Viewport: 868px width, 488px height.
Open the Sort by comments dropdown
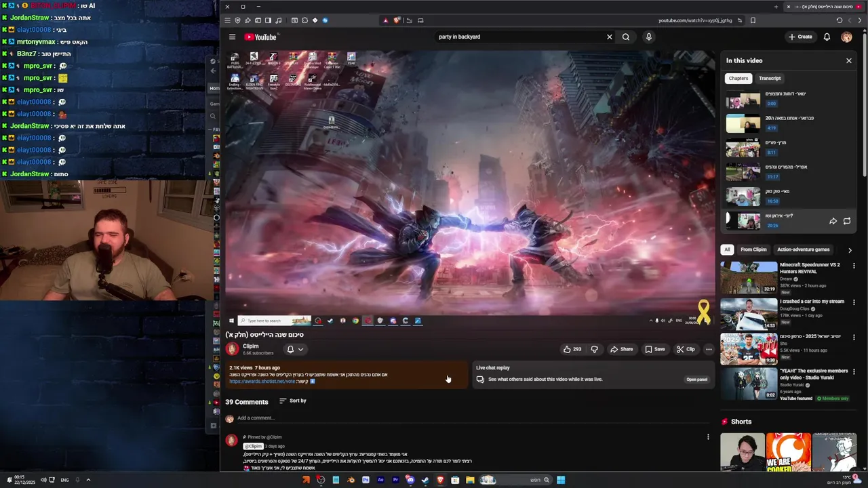point(293,401)
